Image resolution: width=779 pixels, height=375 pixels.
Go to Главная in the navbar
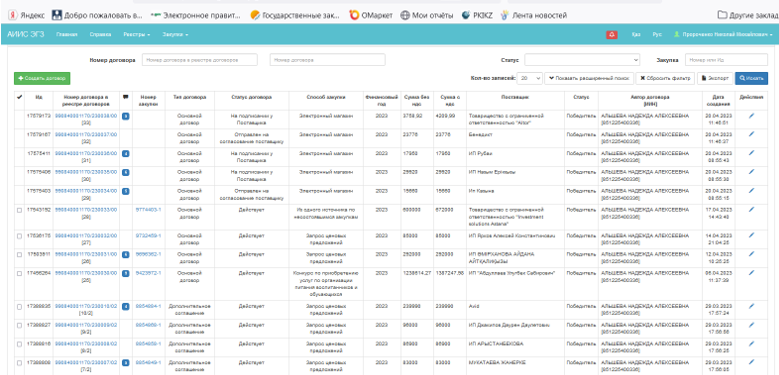[x=67, y=35]
